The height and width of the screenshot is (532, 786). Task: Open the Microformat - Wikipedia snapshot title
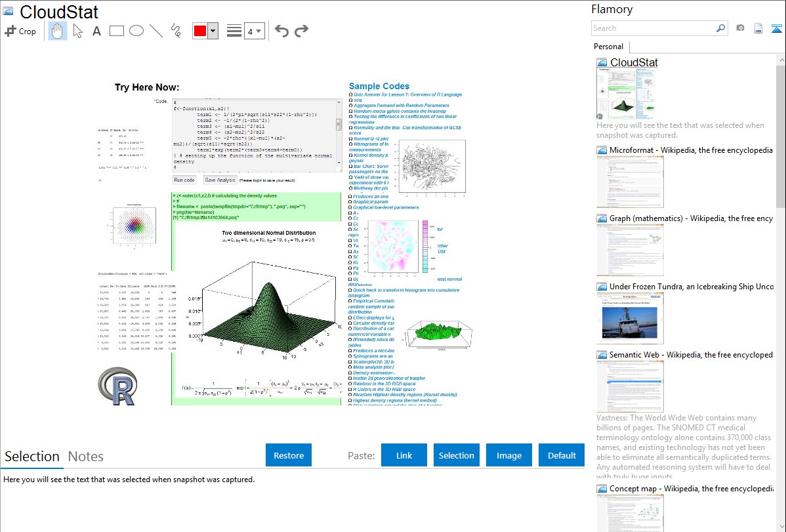(x=691, y=150)
